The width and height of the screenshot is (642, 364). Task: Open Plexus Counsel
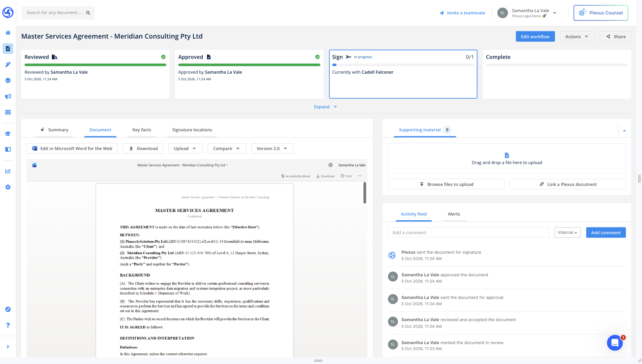point(601,13)
